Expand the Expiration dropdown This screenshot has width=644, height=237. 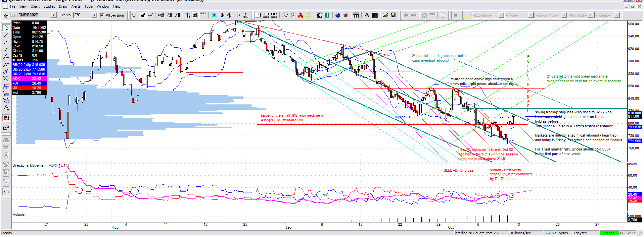click(x=501, y=15)
